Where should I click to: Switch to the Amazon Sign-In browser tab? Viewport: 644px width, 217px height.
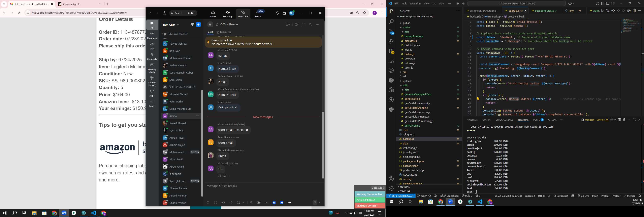pos(79,4)
